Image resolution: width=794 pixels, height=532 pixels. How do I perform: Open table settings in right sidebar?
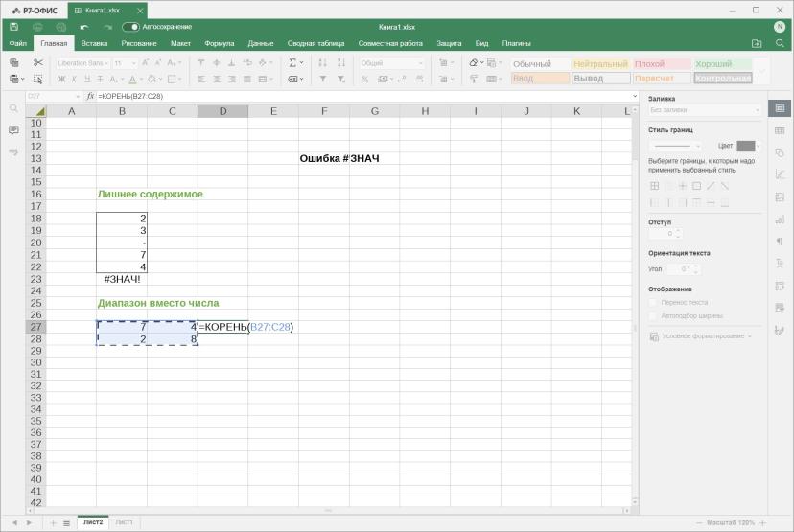pyautogui.click(x=780, y=130)
